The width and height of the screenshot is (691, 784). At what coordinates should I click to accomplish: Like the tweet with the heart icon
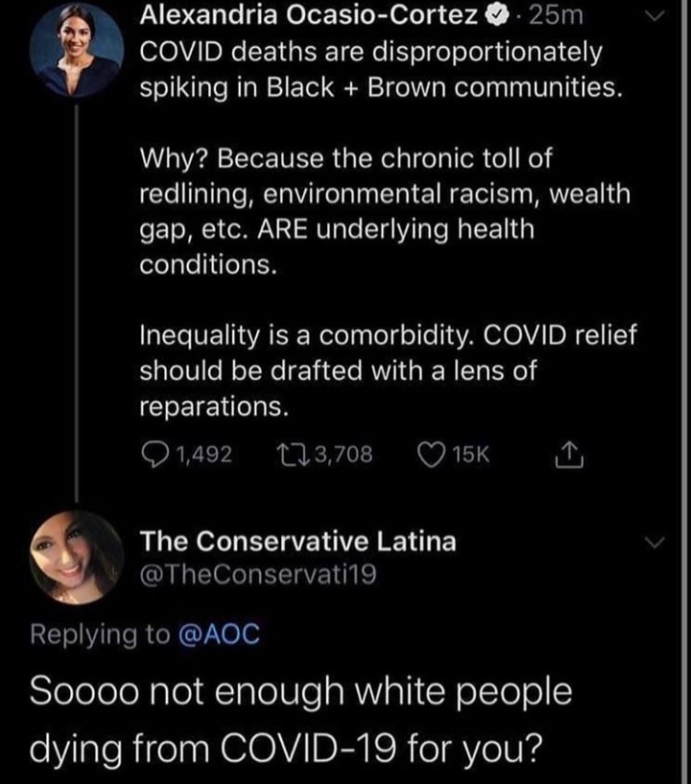tap(431, 453)
